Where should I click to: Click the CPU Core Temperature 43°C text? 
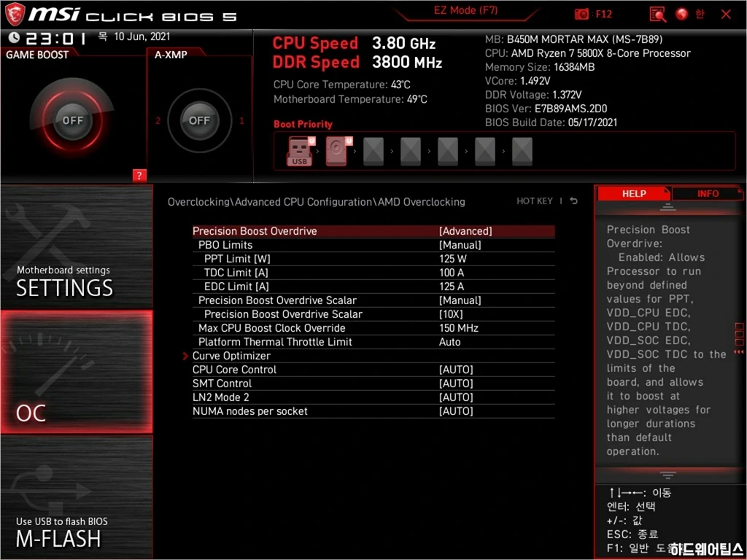tap(341, 85)
